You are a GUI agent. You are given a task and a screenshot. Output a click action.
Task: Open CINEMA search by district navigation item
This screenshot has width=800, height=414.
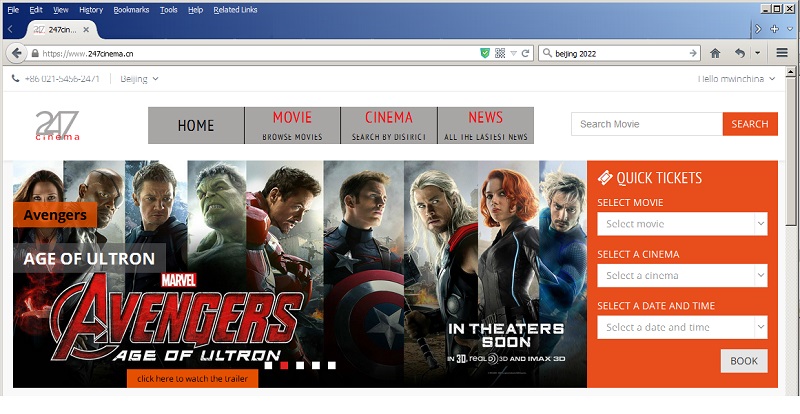coord(389,125)
